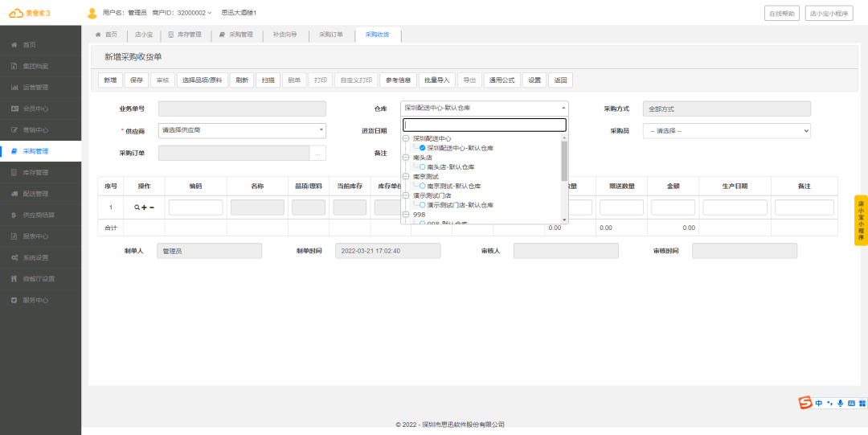Click the 批量导入 batch import button

pyautogui.click(x=436, y=80)
